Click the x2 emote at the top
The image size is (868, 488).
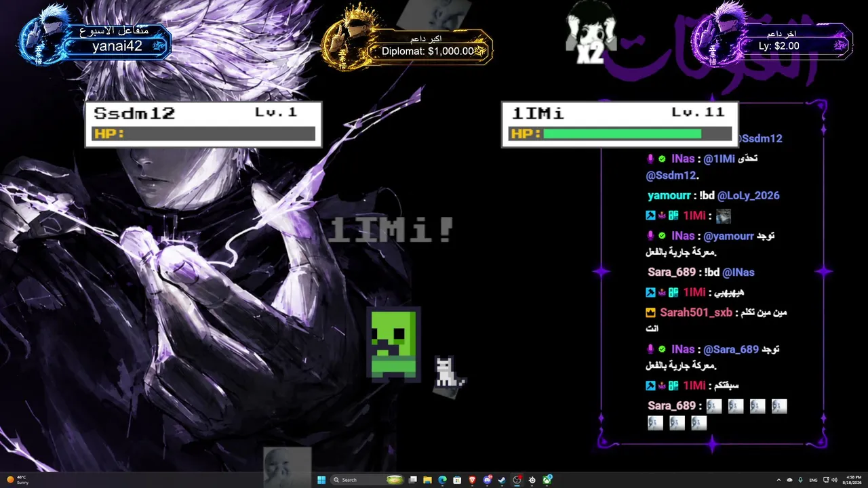click(x=591, y=33)
